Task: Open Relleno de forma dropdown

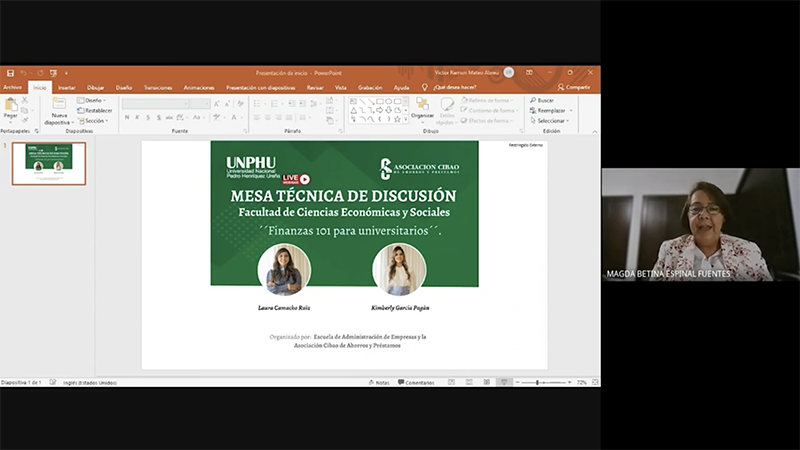Action: (x=487, y=101)
